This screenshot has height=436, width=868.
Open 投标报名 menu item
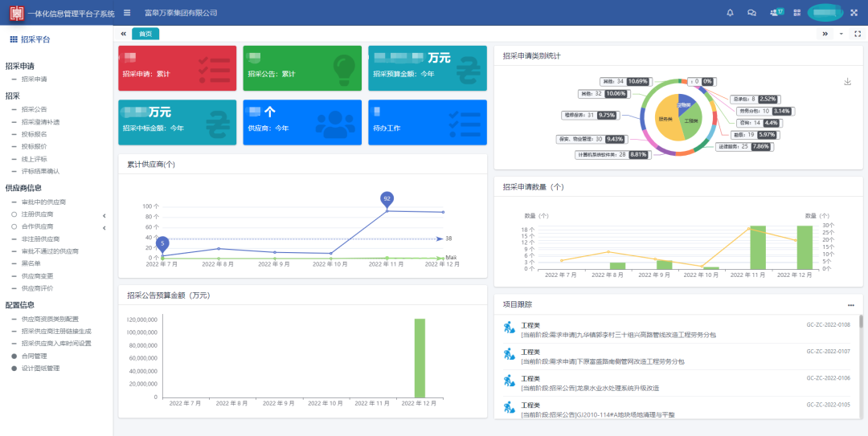35,134
